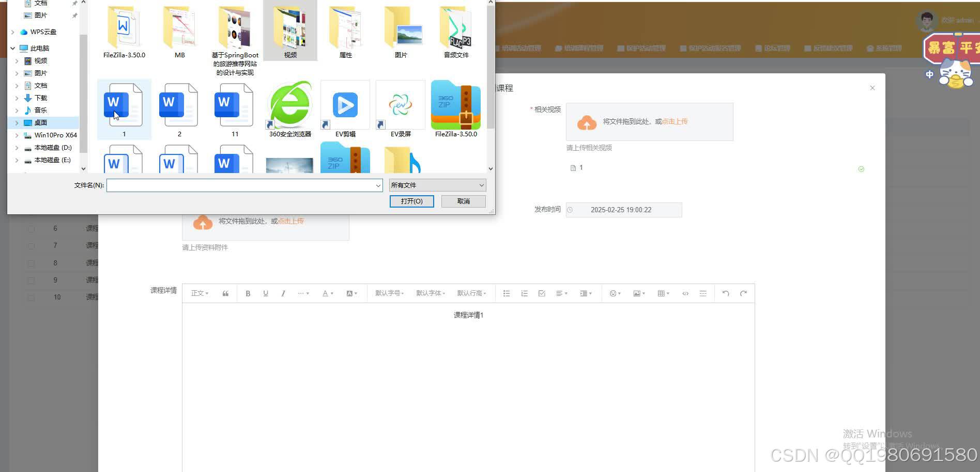
Task: Open the 默认字体 font dropdown
Action: click(x=430, y=293)
